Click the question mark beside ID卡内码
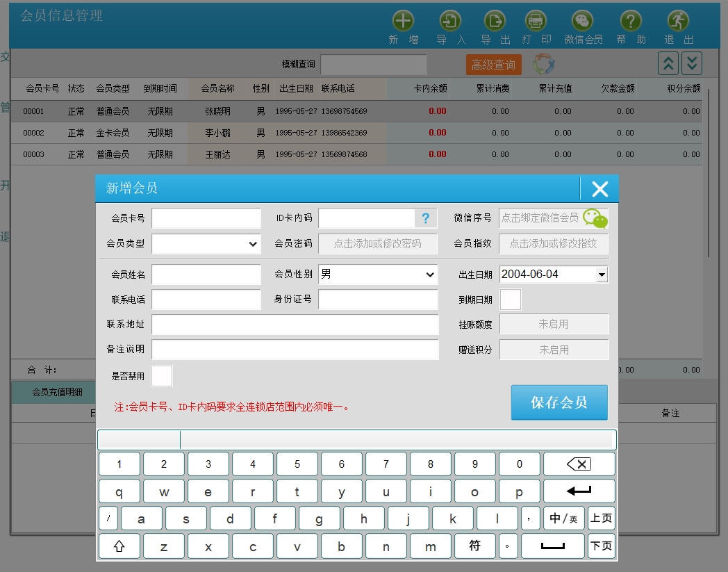This screenshot has width=728, height=572. pos(425,218)
